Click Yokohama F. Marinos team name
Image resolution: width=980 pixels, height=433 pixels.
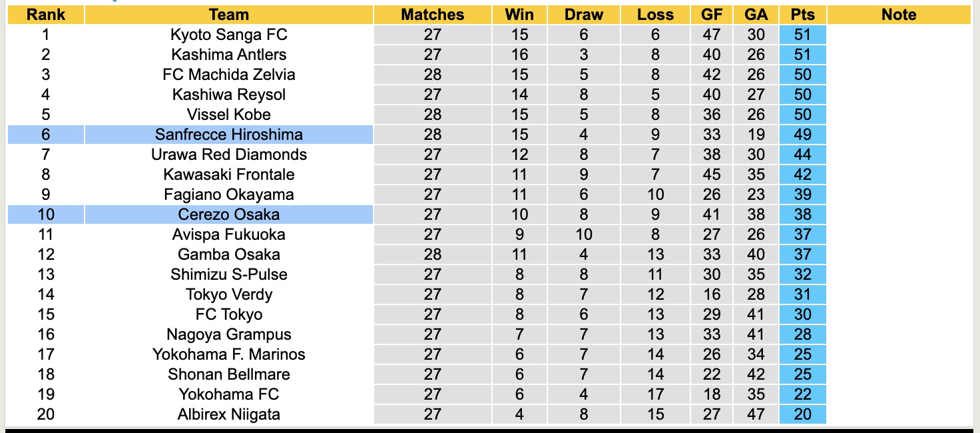click(228, 354)
